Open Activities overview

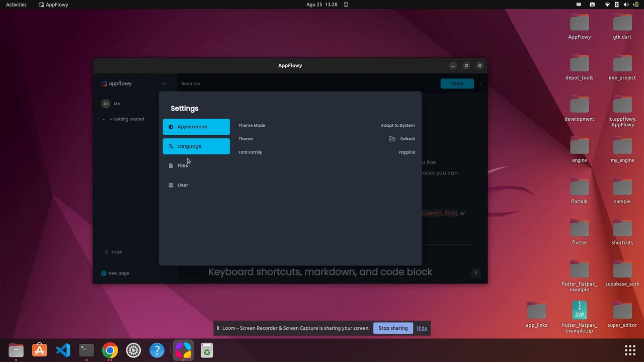[16, 5]
